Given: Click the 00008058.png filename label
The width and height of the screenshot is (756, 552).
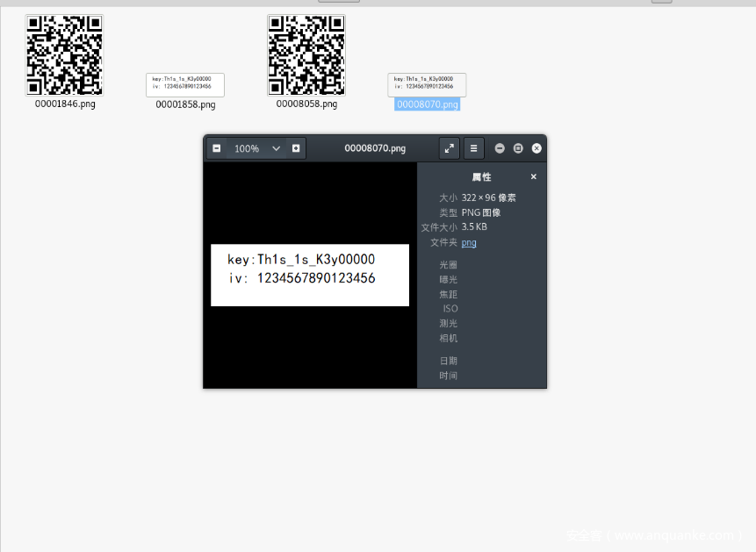Looking at the screenshot, I should (x=306, y=104).
